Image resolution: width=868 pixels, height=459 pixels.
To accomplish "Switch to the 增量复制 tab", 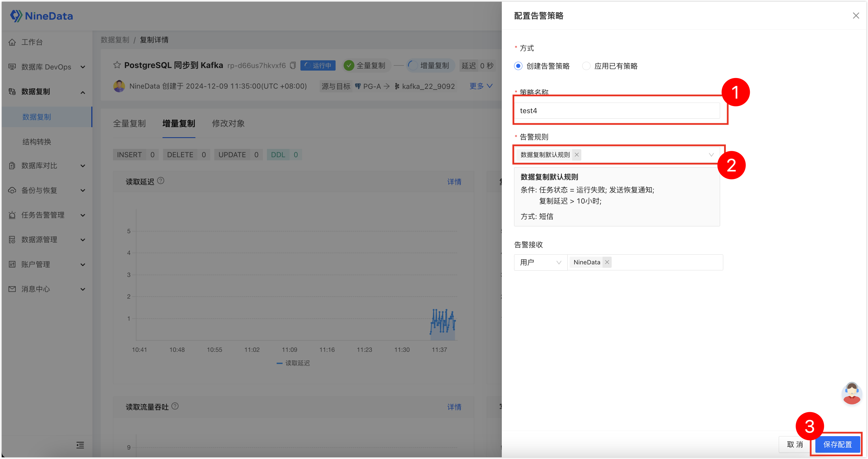I will (x=179, y=123).
